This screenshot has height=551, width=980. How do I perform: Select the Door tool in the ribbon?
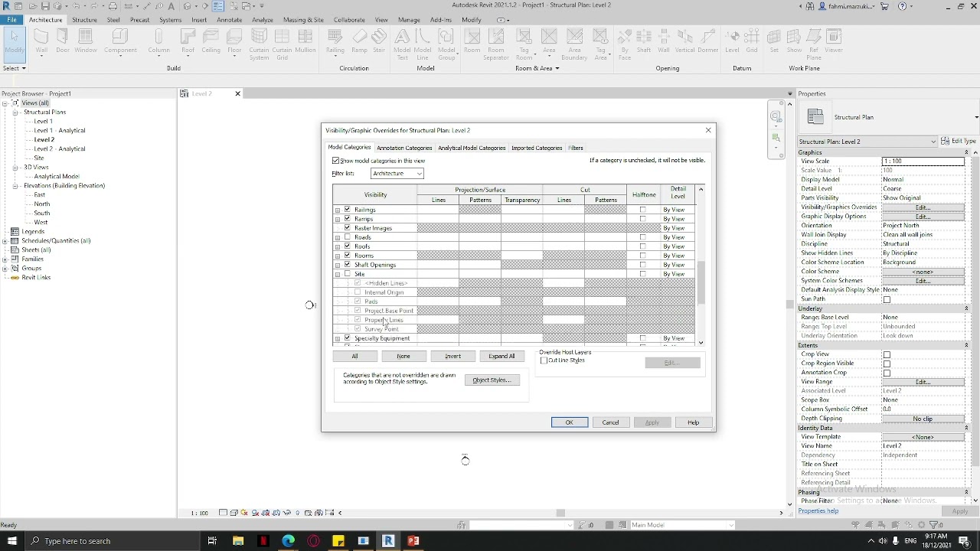[63, 41]
